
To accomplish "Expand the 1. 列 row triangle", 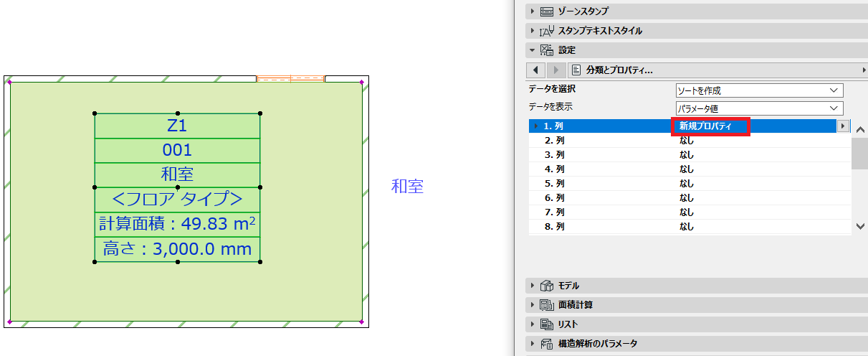I will tap(536, 126).
